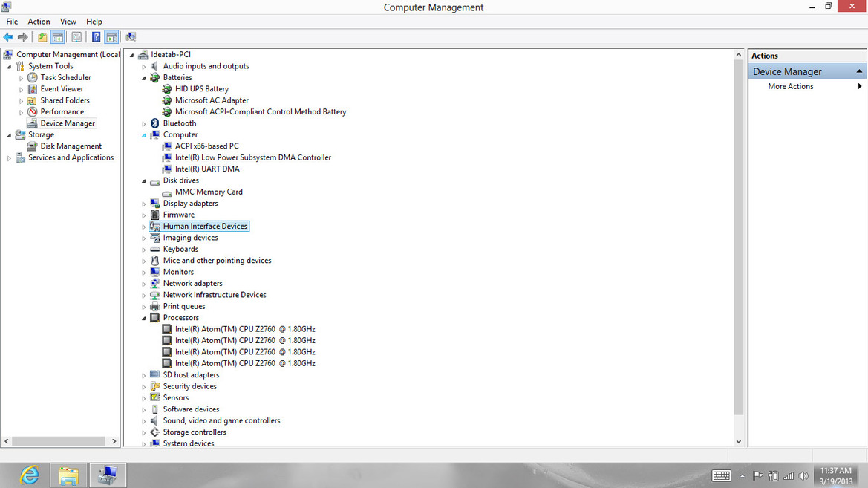This screenshot has height=488, width=868.
Task: Expand the Event Viewer node
Action: (x=21, y=89)
